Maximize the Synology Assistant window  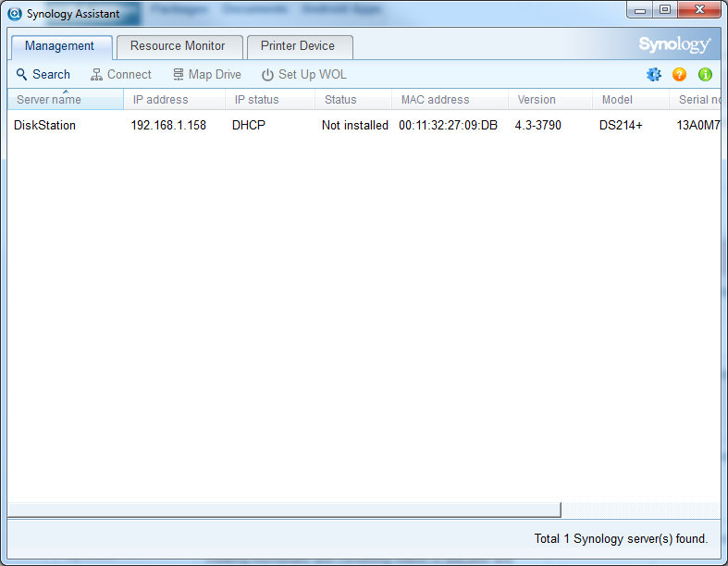click(665, 10)
